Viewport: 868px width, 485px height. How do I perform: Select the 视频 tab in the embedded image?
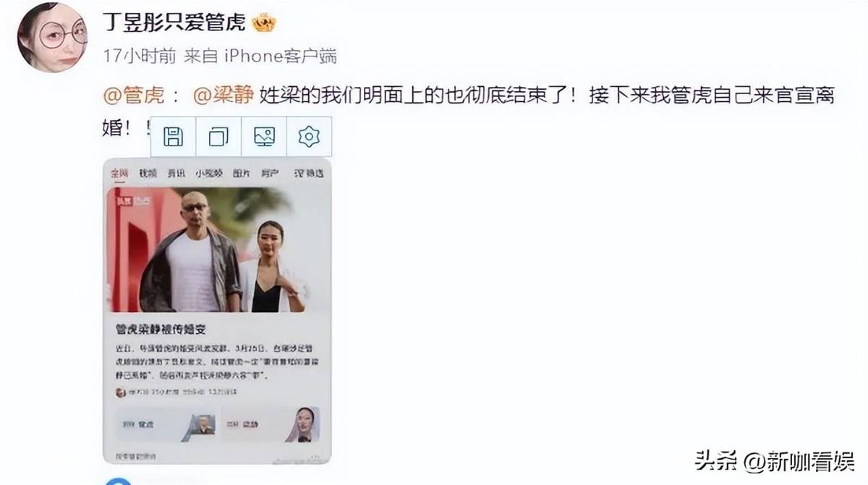click(148, 174)
